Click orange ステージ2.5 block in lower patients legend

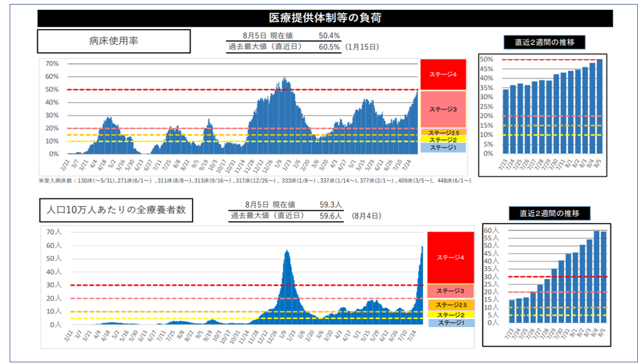(x=451, y=305)
